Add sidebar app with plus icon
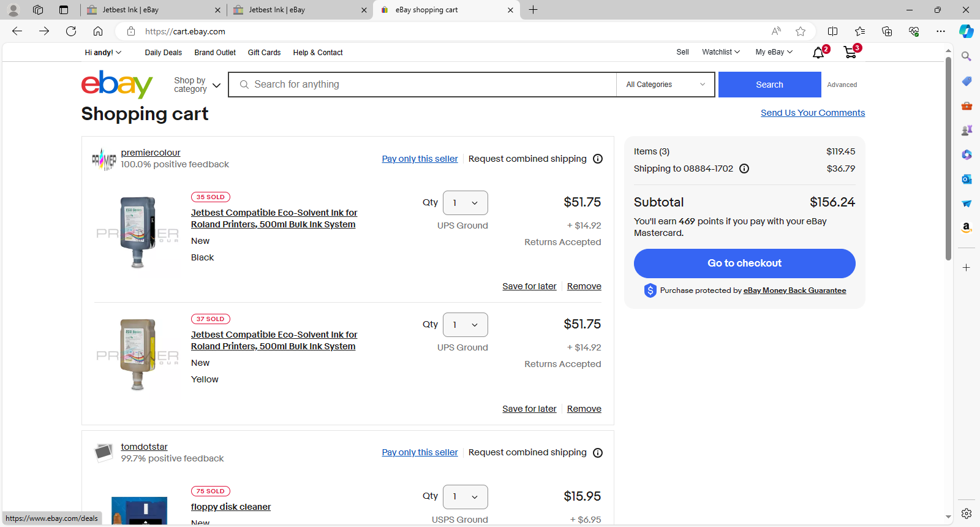Image resolution: width=980 pixels, height=527 pixels. [967, 268]
